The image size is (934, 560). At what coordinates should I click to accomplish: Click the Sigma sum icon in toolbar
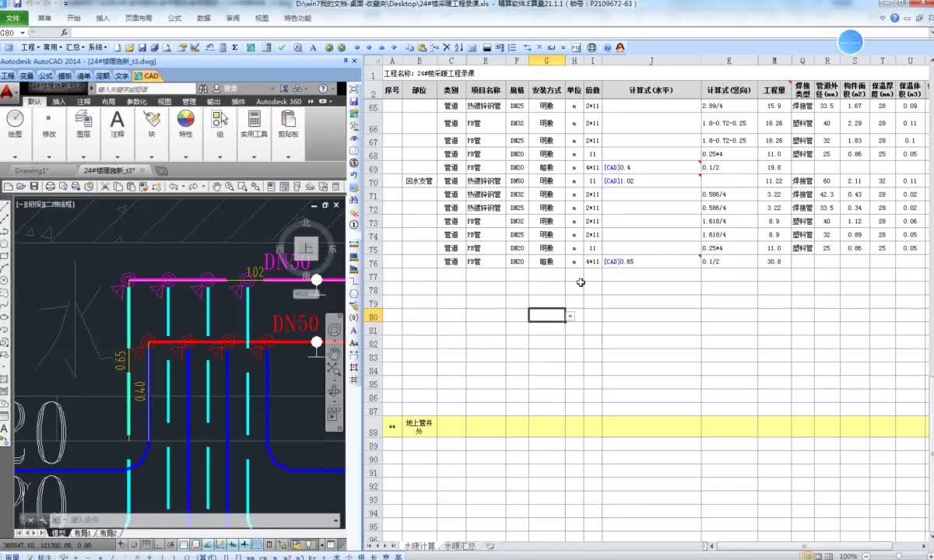pyautogui.click(x=235, y=47)
